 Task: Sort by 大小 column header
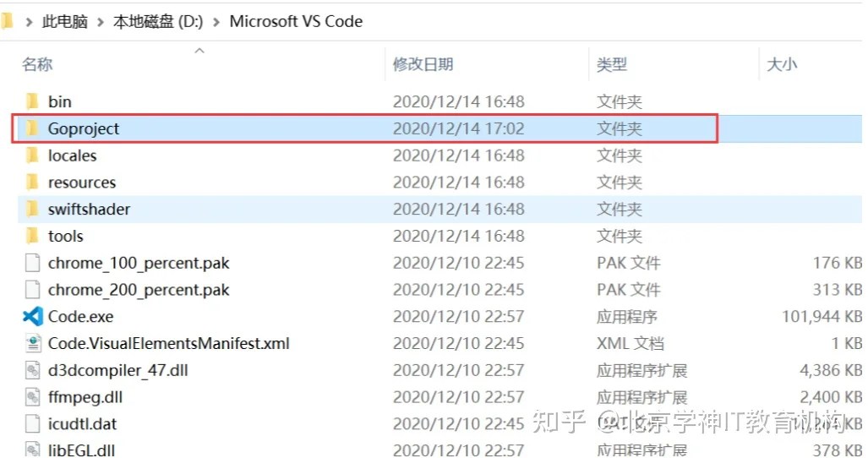coord(782,64)
